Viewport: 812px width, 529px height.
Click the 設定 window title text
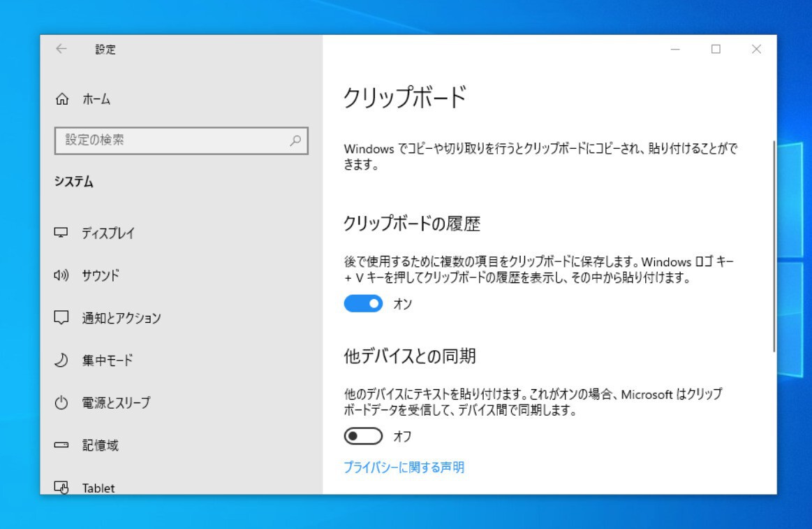(x=105, y=49)
